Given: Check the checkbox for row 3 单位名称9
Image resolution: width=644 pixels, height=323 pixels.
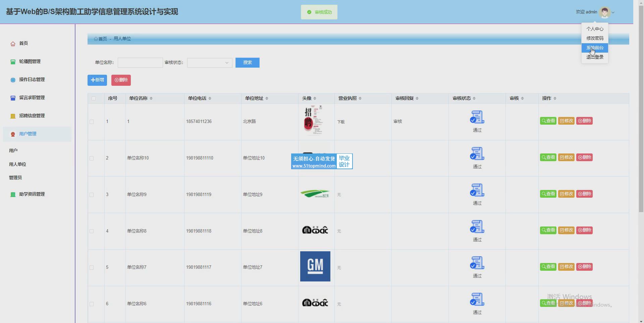Looking at the screenshot, I should coord(92,195).
